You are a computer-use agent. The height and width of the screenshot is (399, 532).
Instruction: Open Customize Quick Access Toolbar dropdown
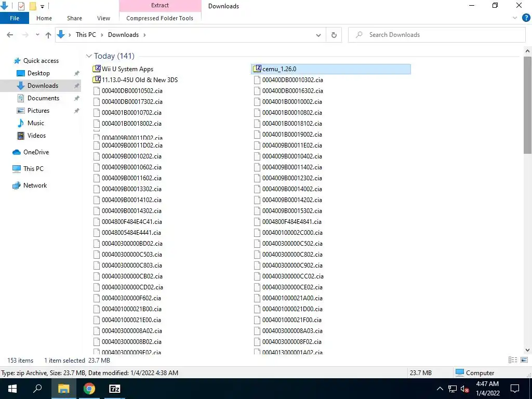[x=43, y=6]
